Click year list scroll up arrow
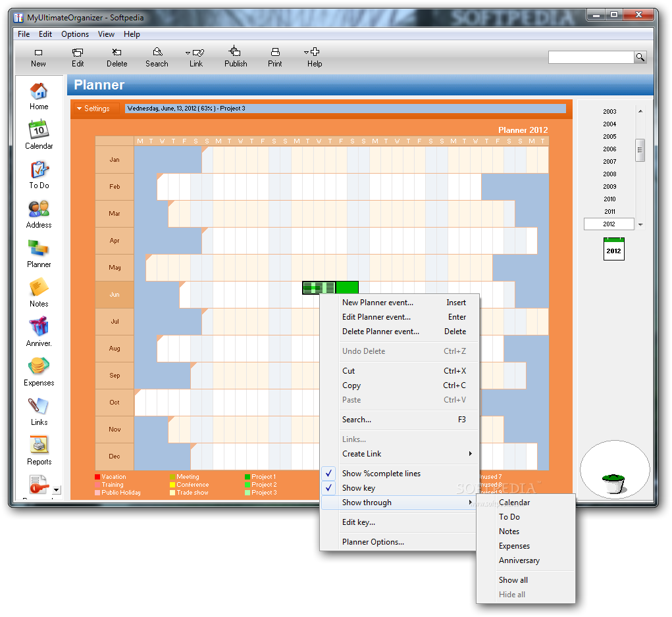Image resolution: width=672 pixels, height=617 pixels. pos(640,111)
